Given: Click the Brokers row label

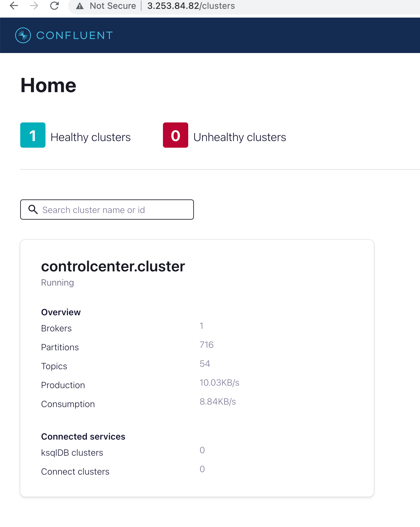Looking at the screenshot, I should click(57, 329).
